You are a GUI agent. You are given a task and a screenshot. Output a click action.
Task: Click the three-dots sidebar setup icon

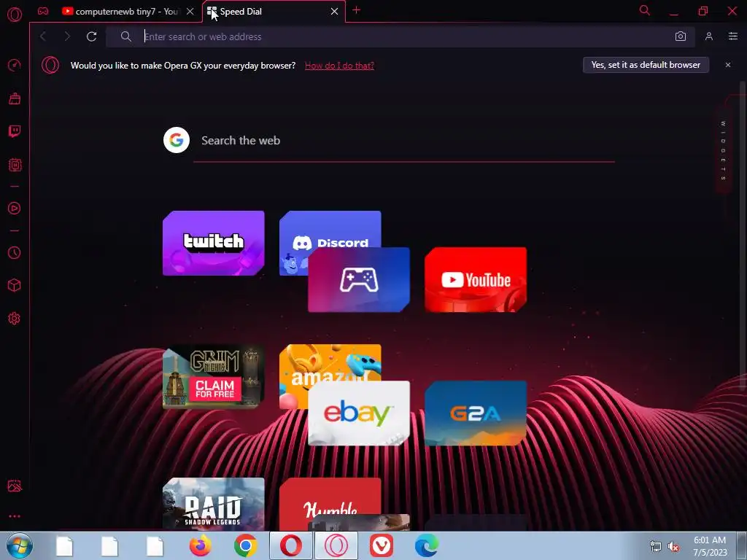(15, 516)
